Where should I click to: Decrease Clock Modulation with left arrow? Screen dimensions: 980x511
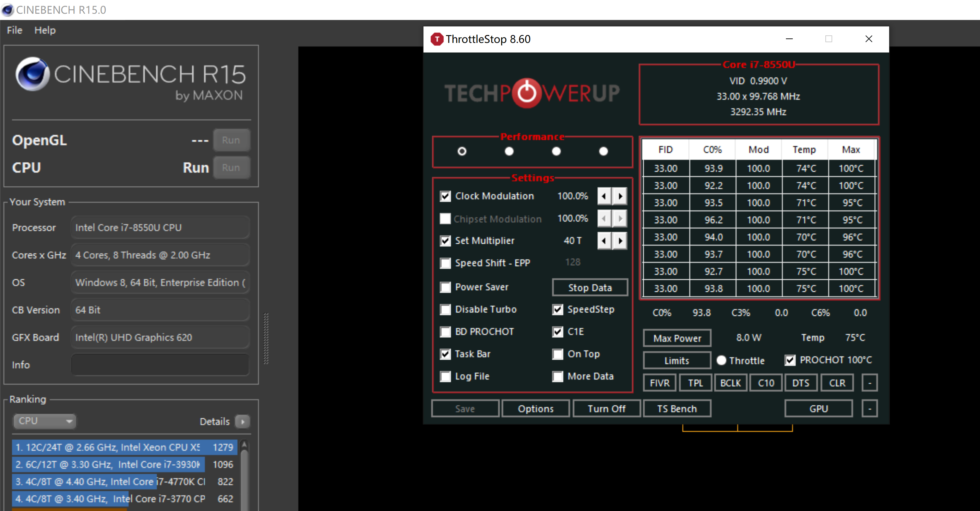click(604, 196)
